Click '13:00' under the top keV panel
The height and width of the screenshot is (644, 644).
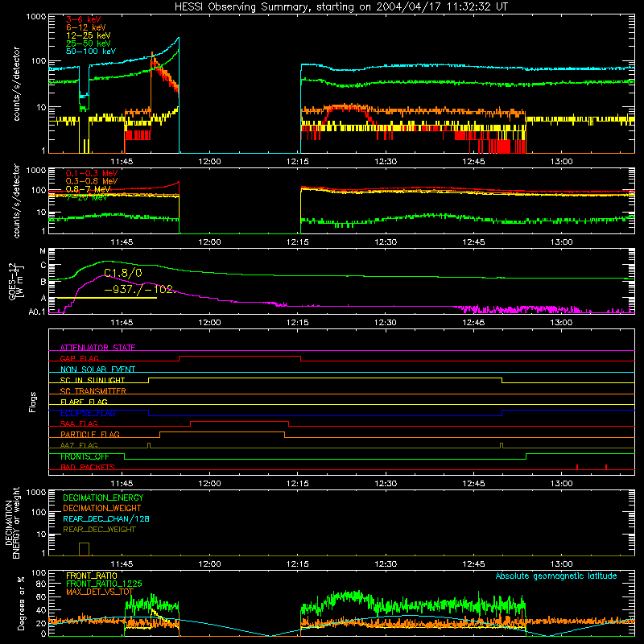click(561, 162)
